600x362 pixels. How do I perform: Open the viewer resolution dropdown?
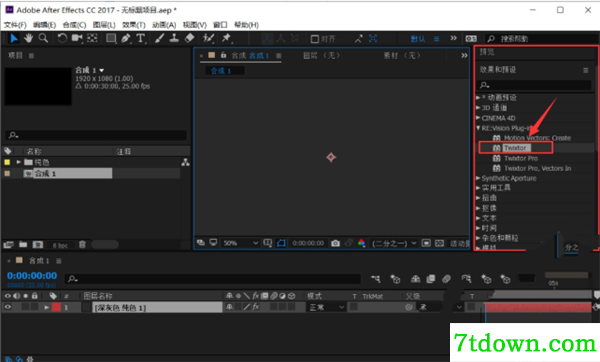click(x=394, y=243)
